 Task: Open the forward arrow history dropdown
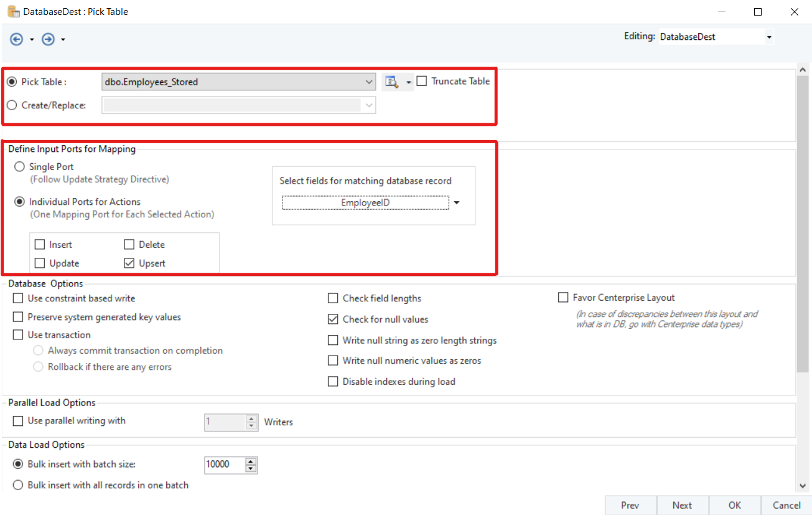click(x=63, y=40)
